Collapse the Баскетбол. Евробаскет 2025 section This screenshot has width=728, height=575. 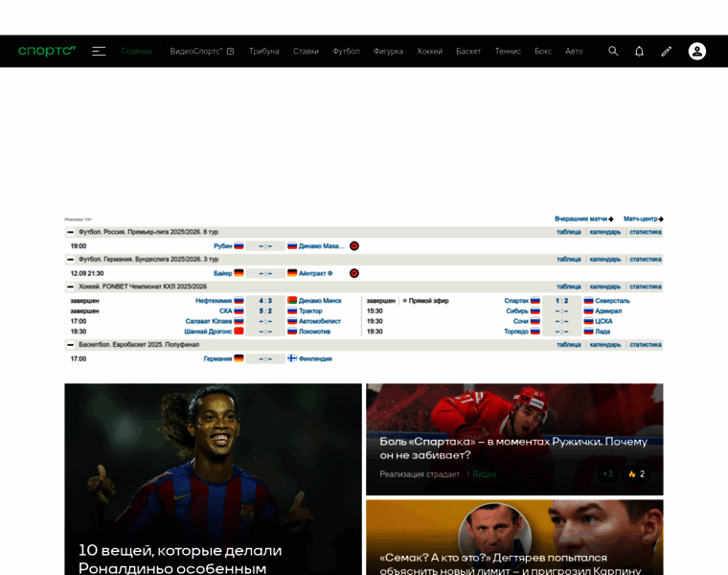tap(70, 345)
